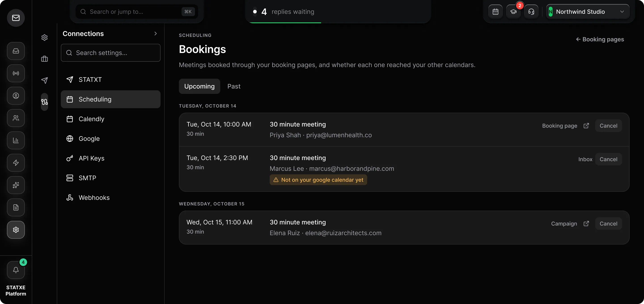Select Calendly in Connections list
Screen dimensions: 644x304
(110, 119)
